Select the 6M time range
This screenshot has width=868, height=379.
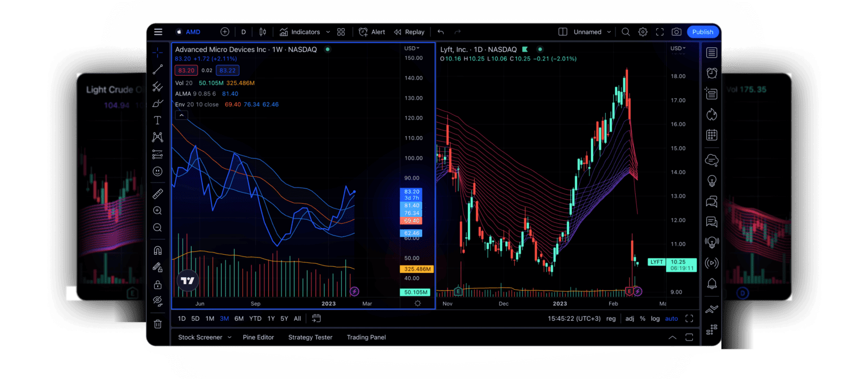point(239,319)
